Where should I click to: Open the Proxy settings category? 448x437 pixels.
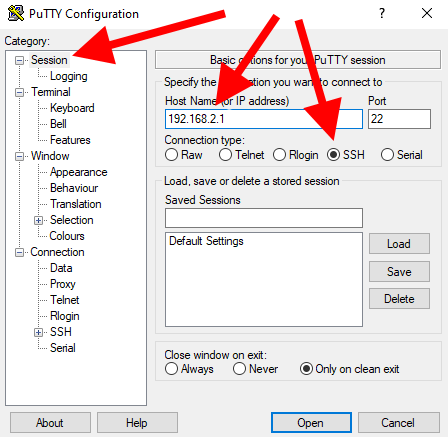(63, 284)
